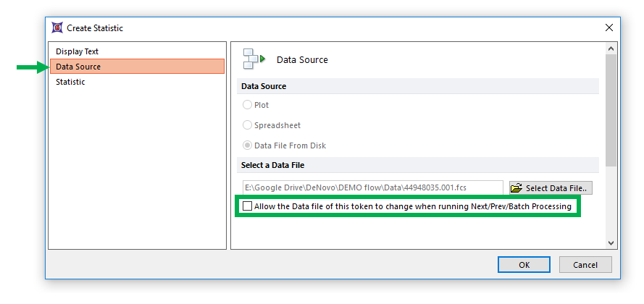644x304 pixels.
Task: Select the Data File From Disk option
Action: click(x=248, y=145)
